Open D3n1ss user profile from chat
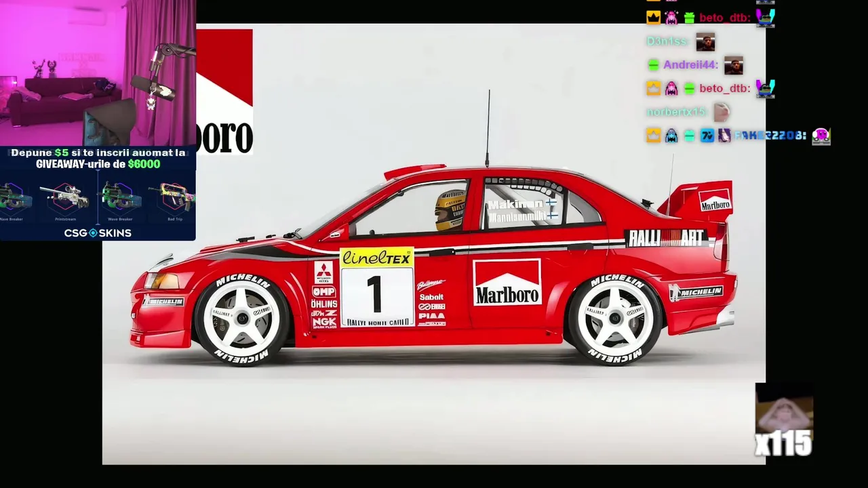868x488 pixels. 667,41
